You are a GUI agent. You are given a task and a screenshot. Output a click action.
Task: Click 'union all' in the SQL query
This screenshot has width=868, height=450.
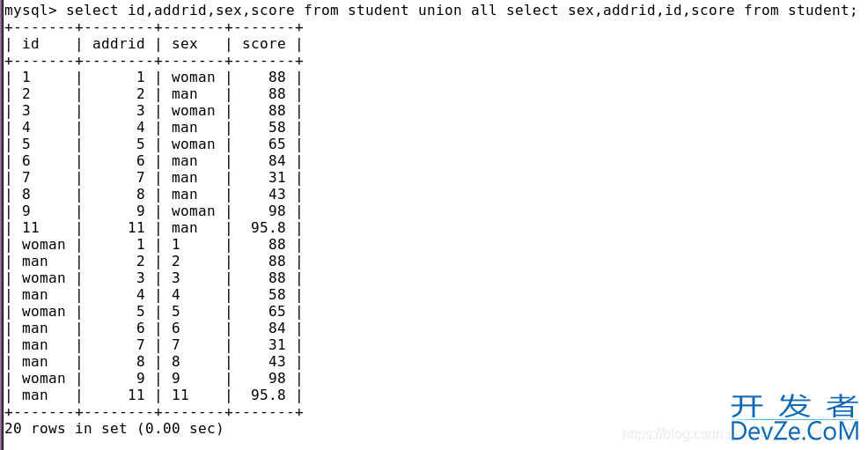point(457,11)
